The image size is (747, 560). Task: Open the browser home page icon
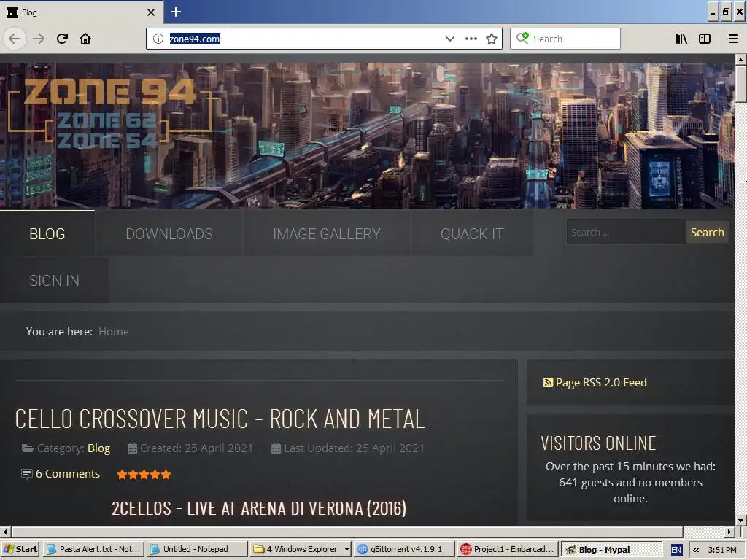coord(85,39)
